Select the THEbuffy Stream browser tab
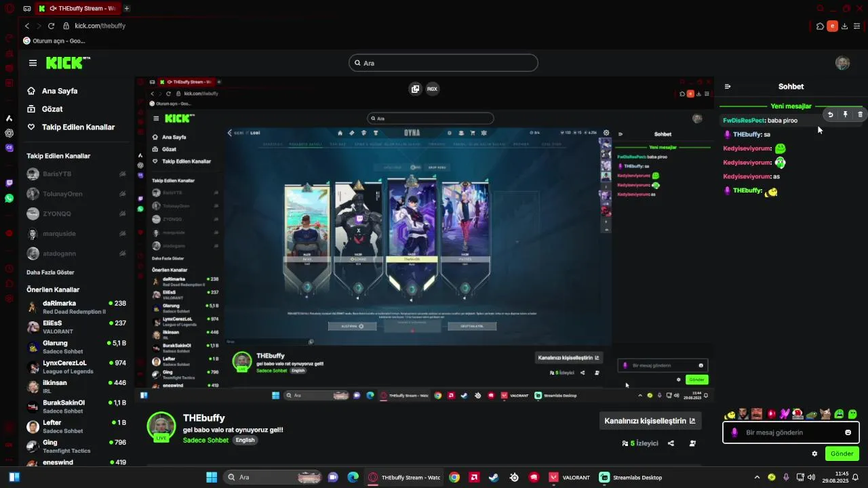The height and width of the screenshot is (488, 868). coord(77,8)
